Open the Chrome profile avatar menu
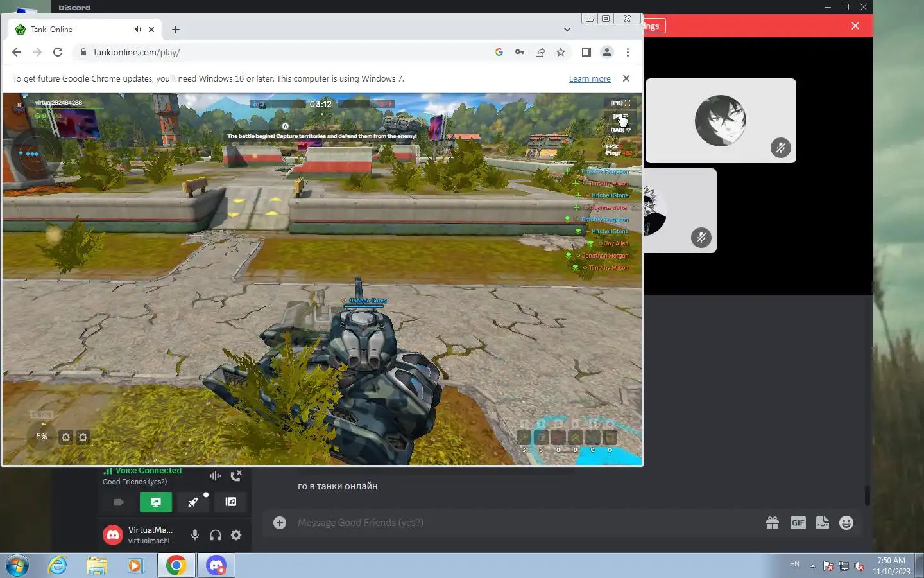 tap(606, 52)
